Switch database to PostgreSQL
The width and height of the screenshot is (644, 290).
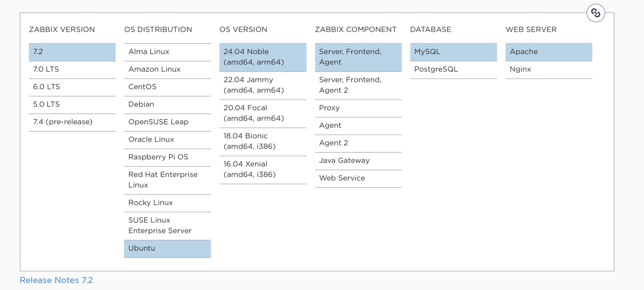[454, 70]
